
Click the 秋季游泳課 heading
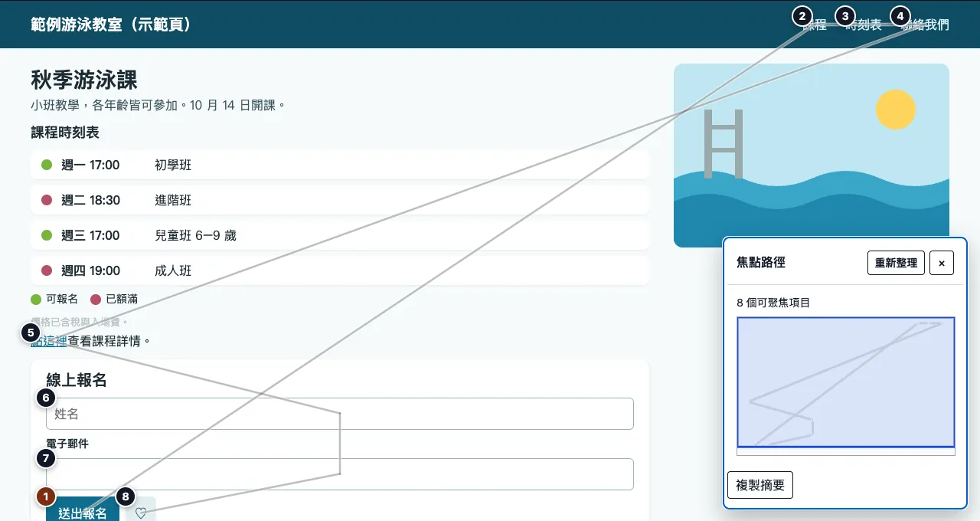click(84, 80)
